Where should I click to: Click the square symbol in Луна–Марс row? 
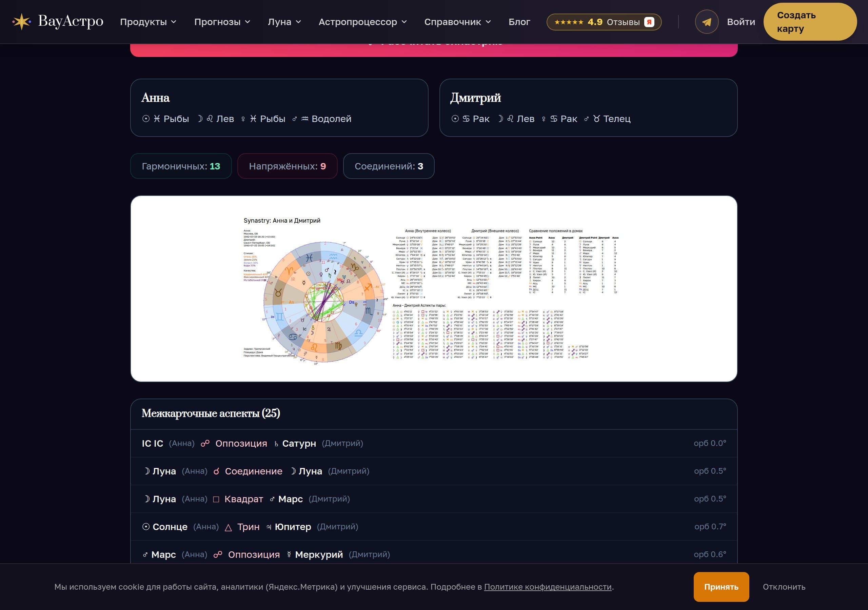click(x=216, y=499)
